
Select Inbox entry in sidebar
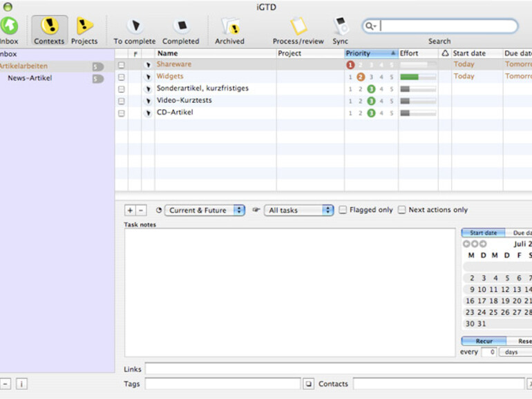click(x=57, y=54)
